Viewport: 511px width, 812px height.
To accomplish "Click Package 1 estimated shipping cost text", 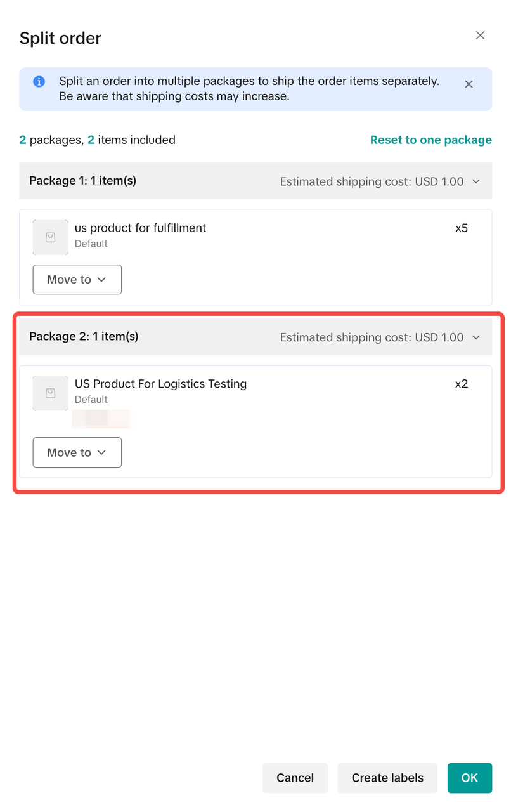I will (372, 181).
